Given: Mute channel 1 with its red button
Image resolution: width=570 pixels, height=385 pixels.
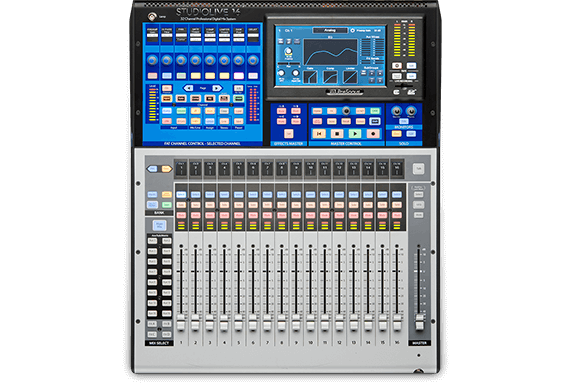Looking at the screenshot, I should [x=181, y=215].
